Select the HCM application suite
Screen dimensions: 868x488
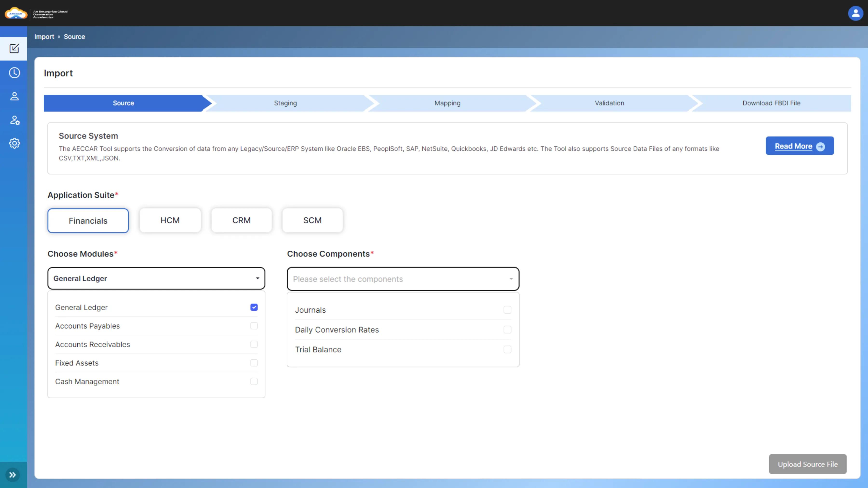pyautogui.click(x=170, y=220)
